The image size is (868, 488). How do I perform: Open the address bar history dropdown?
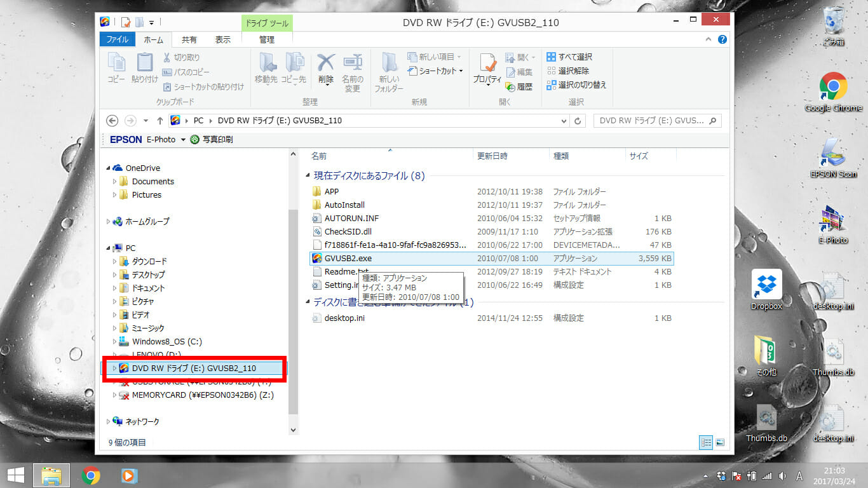point(565,121)
